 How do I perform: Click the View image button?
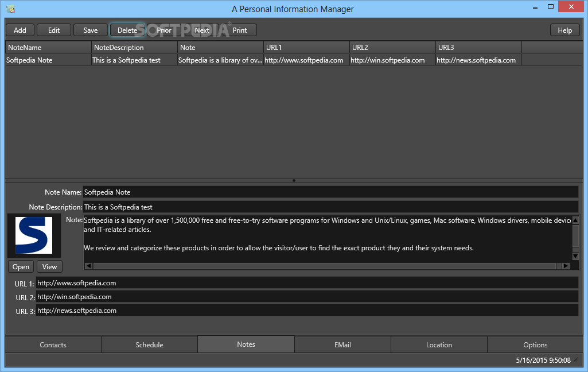coord(49,266)
